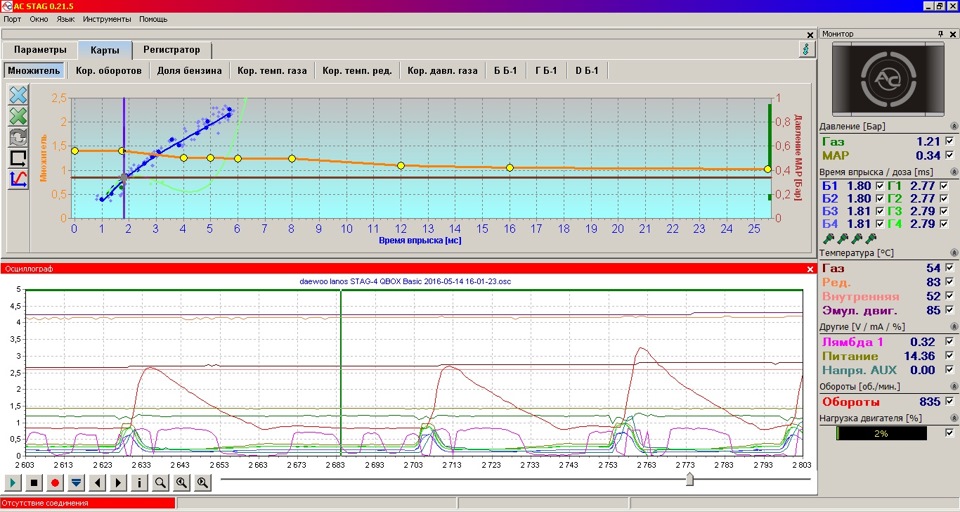
Task: Click the red-blue curve icon beside the map
Action: click(18, 179)
